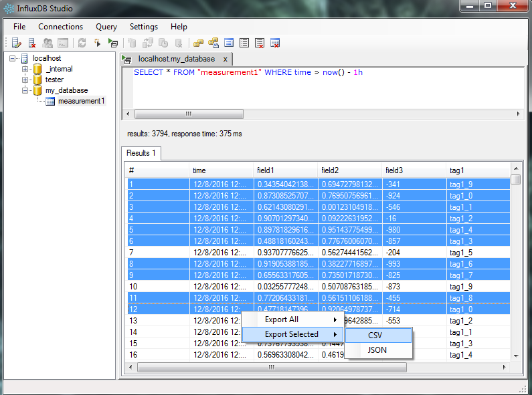532x395 pixels.
Task: Open the Export All submenu
Action: (292, 319)
